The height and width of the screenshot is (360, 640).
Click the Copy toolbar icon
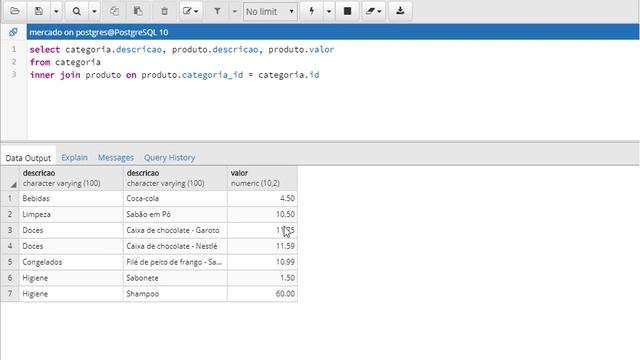tap(114, 11)
